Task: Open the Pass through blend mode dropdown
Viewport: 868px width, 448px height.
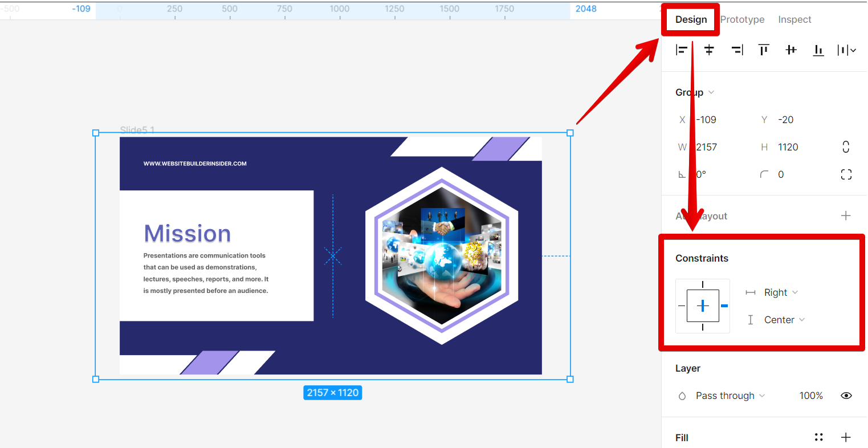Action: pos(730,396)
